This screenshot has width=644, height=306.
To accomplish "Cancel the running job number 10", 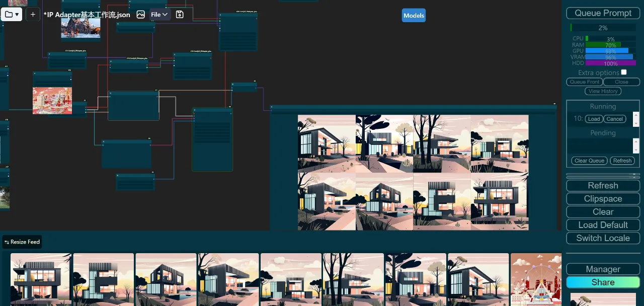I will (614, 119).
